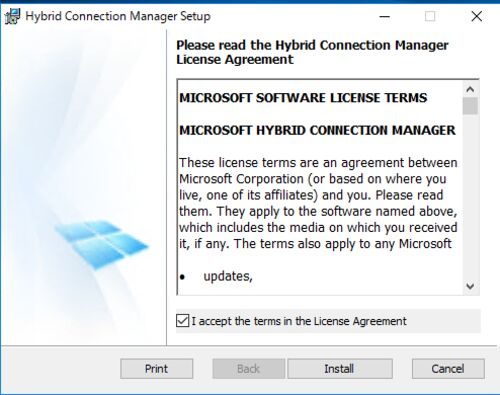
Task: Minimize the Hybrid Connection Manager Setup window
Action: tap(385, 16)
